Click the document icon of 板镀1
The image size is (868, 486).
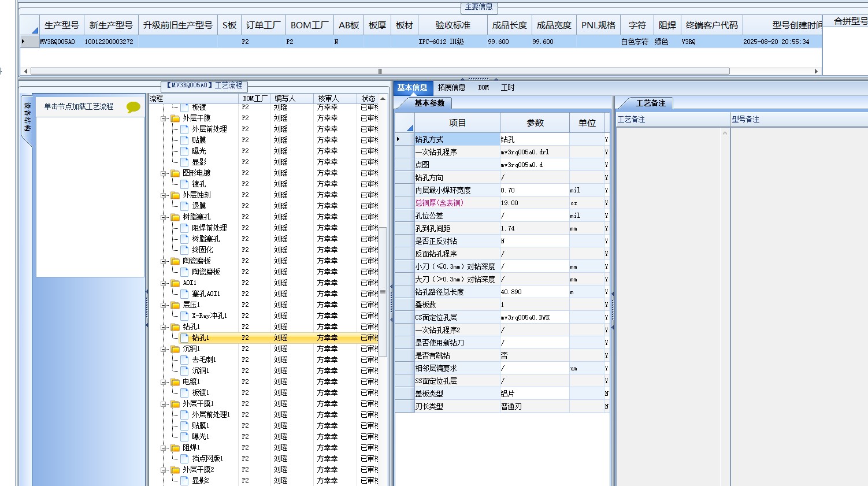[184, 393]
